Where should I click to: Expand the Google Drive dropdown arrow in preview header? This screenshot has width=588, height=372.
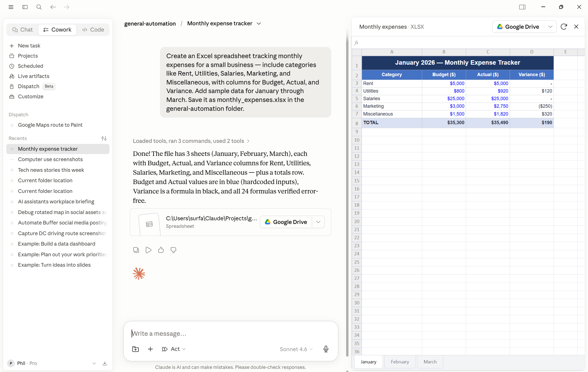pos(550,27)
